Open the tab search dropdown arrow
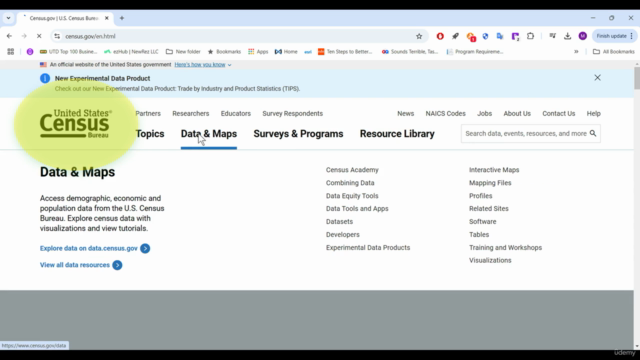This screenshot has width=640, height=360. coord(9,18)
